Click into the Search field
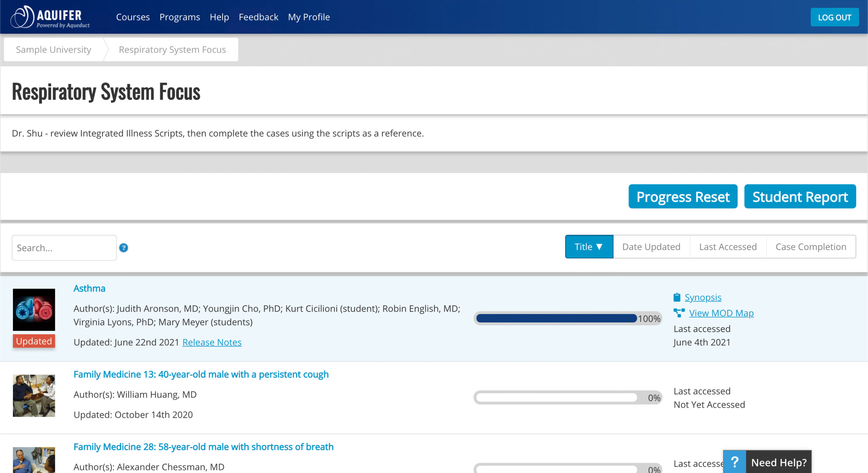This screenshot has width=868, height=473. click(x=64, y=248)
